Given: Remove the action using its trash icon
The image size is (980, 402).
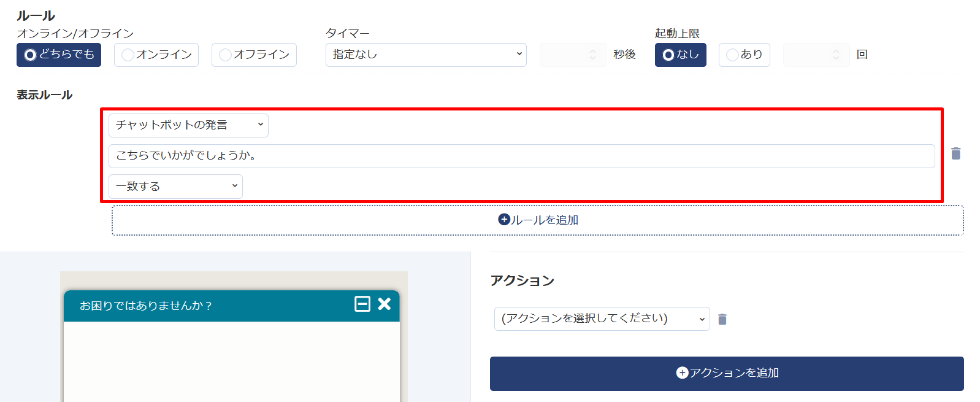Looking at the screenshot, I should tap(722, 319).
